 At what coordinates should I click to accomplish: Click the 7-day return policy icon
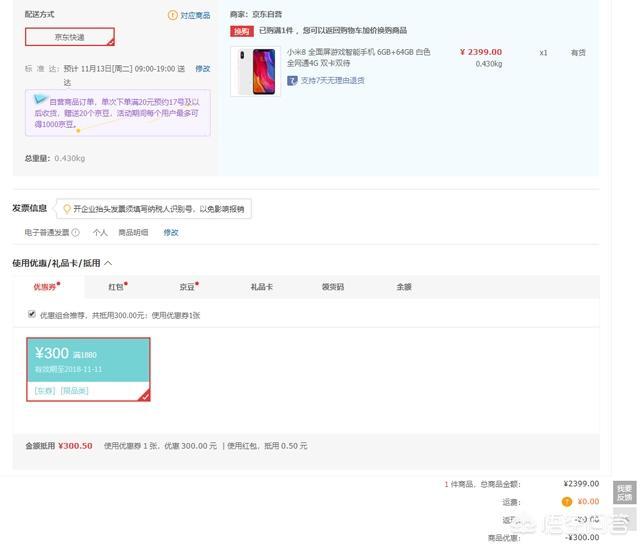tap(292, 81)
